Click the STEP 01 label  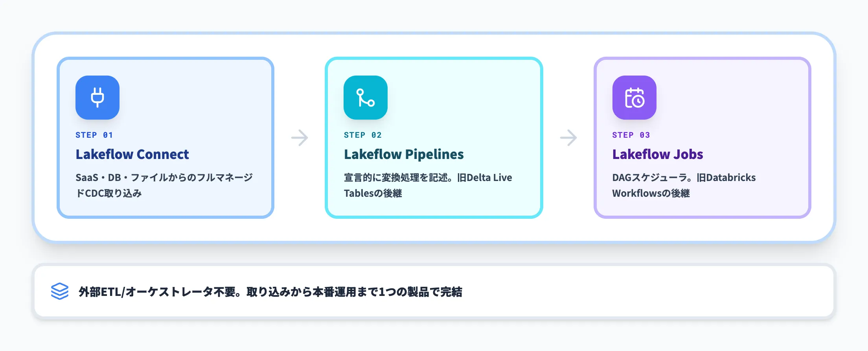coord(94,135)
